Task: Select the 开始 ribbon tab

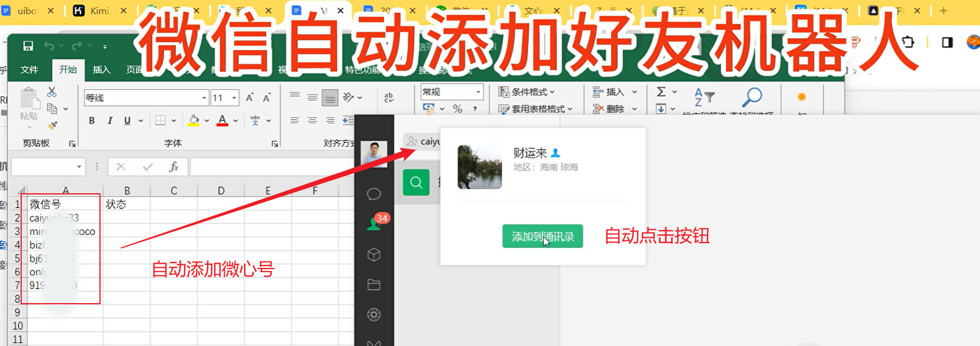Action: click(x=68, y=69)
